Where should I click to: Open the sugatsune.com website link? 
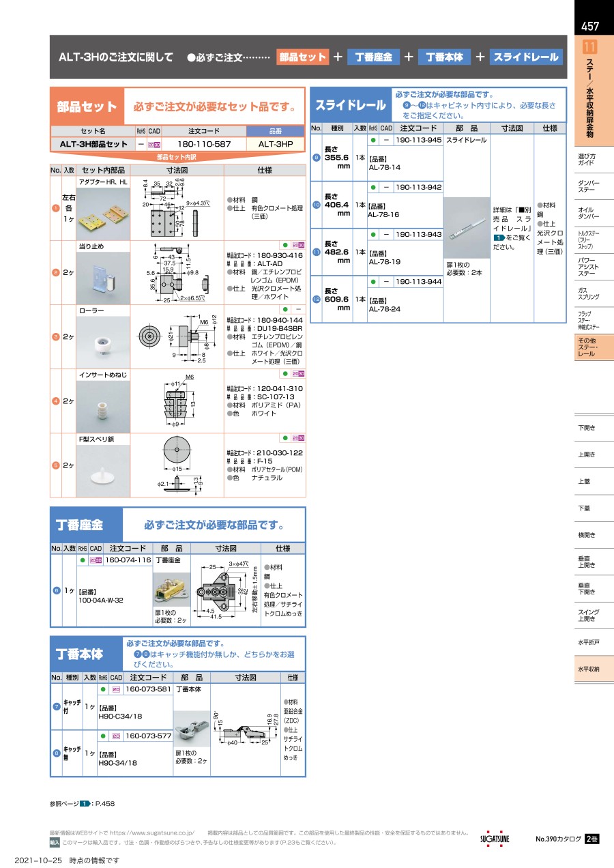click(x=152, y=833)
